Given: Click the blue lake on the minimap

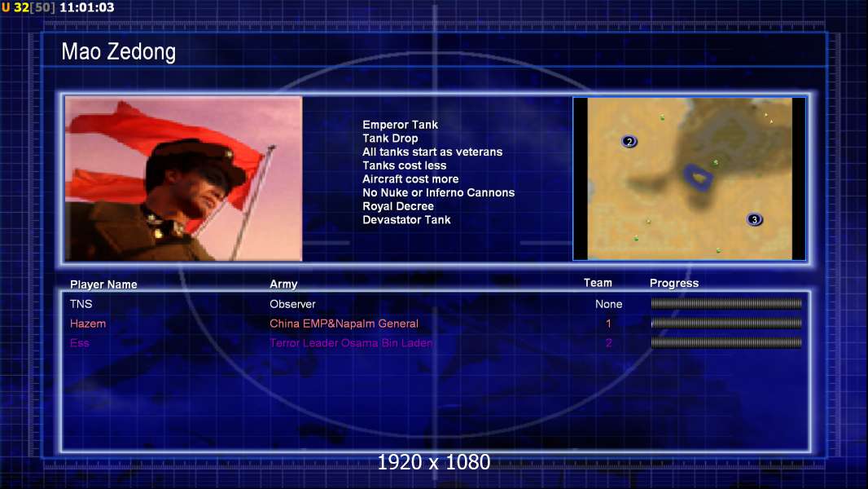Looking at the screenshot, I should 699,178.
